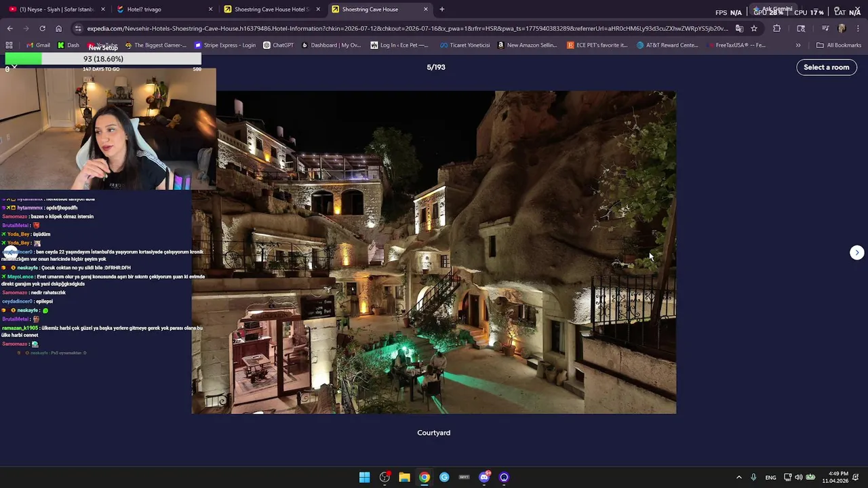The width and height of the screenshot is (868, 488).
Task: Open File Explorer from the taskbar
Action: click(x=404, y=477)
